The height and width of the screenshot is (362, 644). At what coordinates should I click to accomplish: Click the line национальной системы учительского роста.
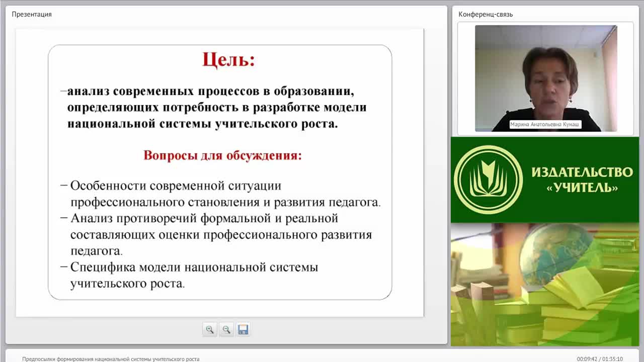[203, 124]
